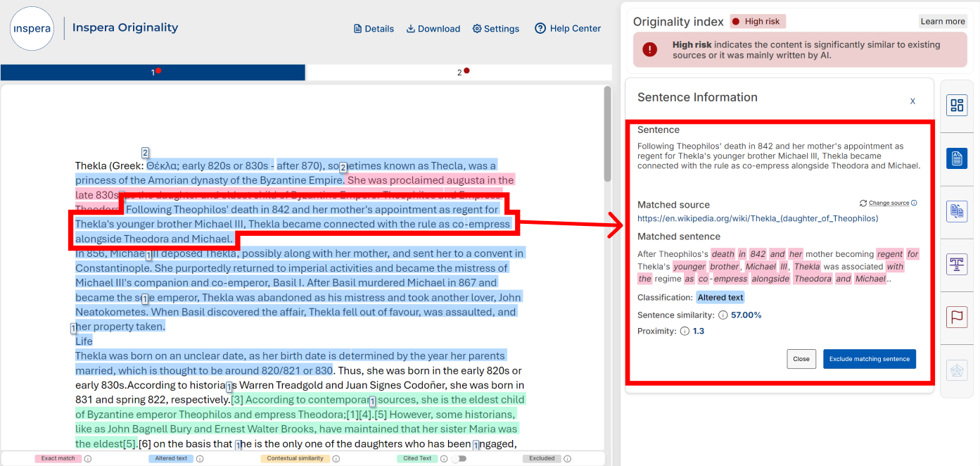Viewport: 980px width, 466px height.
Task: Click the info icon beside Excluded
Action: (x=569, y=458)
